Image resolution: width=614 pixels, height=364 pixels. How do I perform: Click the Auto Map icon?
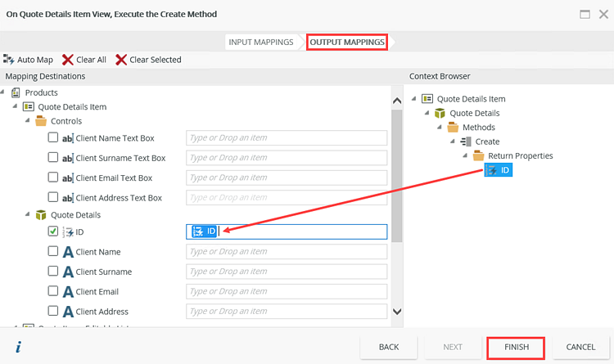pyautogui.click(x=9, y=60)
